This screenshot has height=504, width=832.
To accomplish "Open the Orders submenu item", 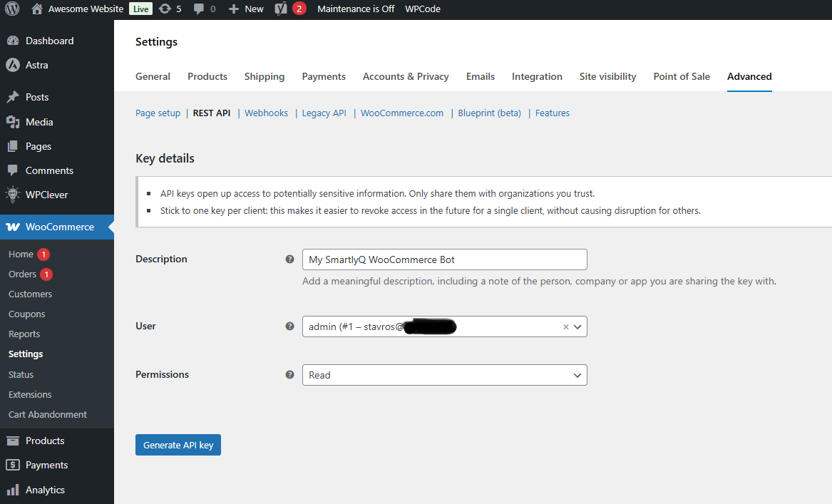I will (22, 274).
